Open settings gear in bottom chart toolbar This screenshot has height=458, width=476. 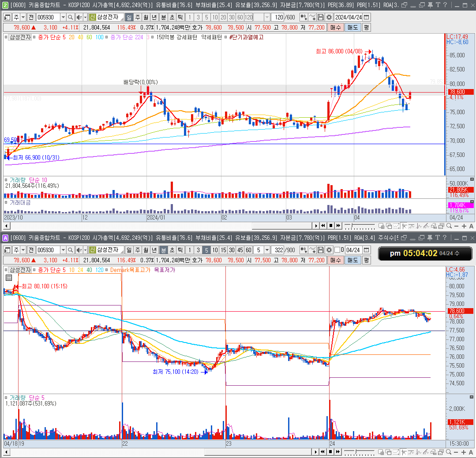(x=329, y=250)
